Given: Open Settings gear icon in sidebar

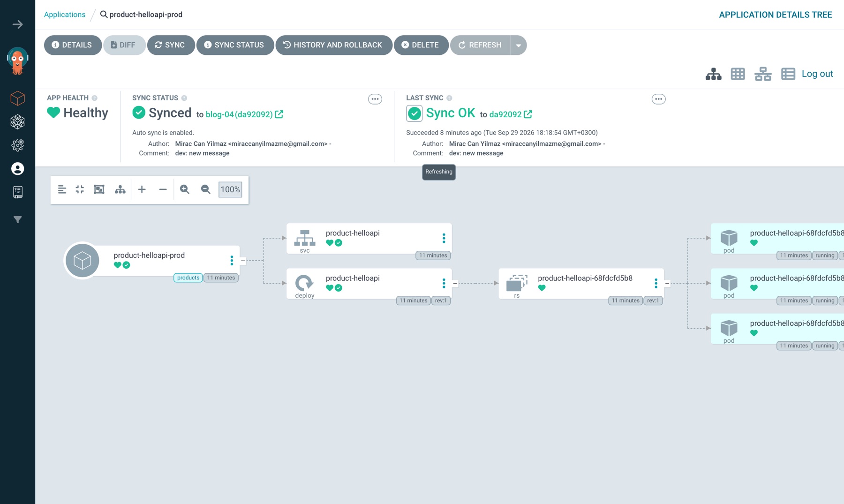Looking at the screenshot, I should point(18,145).
